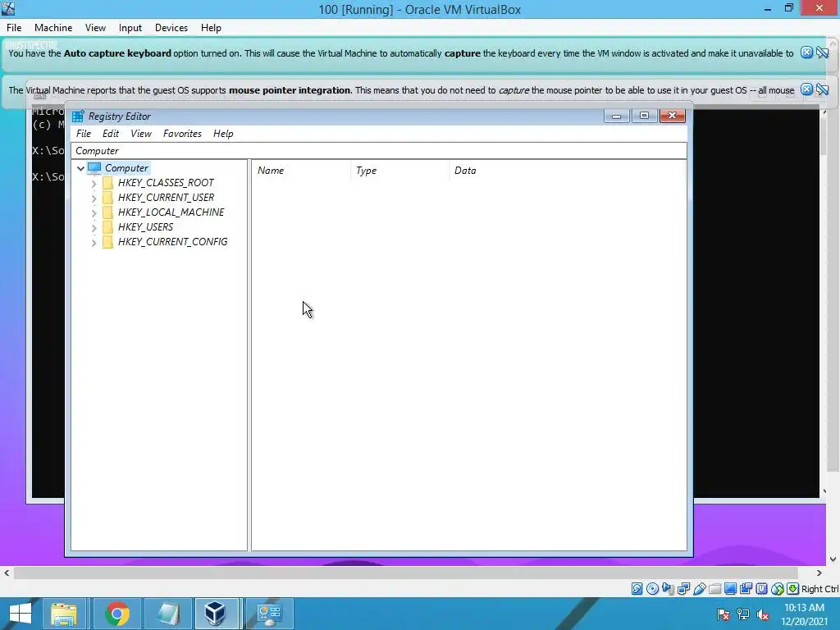Click the Registry Editor address bar
840x630 pixels.
(379, 151)
